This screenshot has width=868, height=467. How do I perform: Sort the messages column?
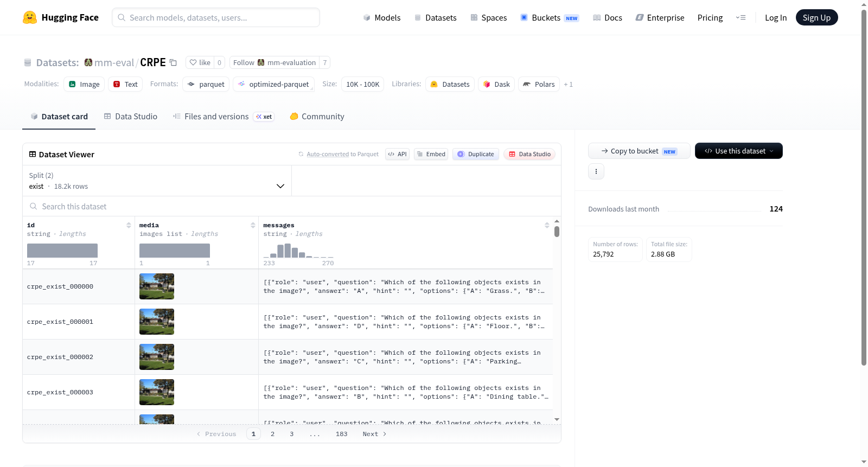tap(547, 225)
